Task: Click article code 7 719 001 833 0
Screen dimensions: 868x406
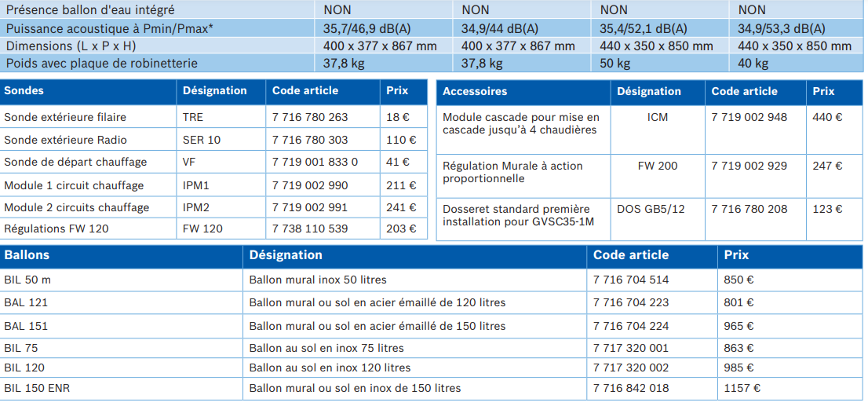Action: click(315, 162)
